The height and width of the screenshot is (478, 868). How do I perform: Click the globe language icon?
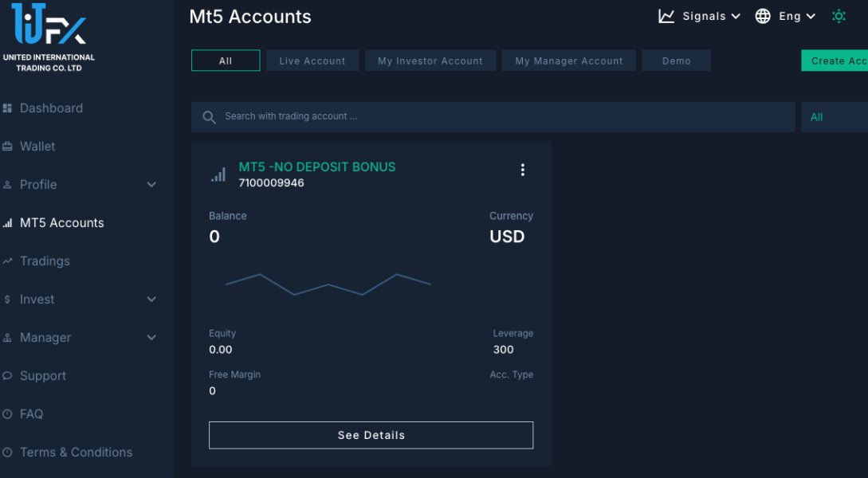pyautogui.click(x=763, y=16)
